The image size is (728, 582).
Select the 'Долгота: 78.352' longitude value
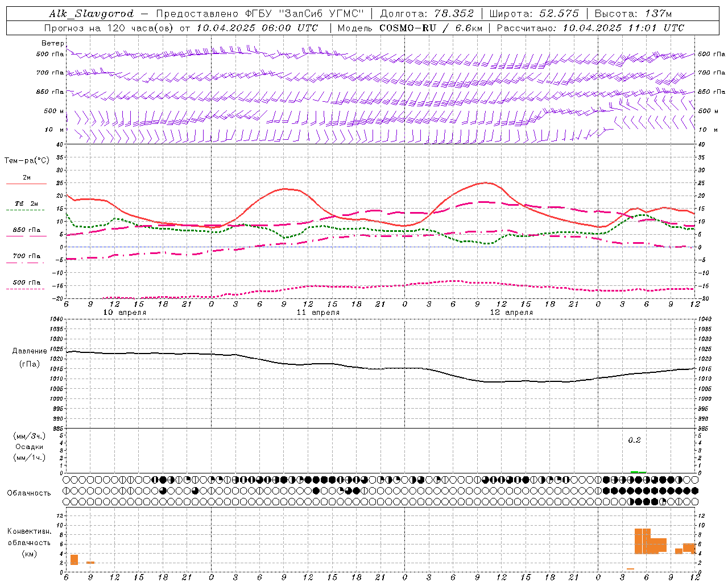pos(426,14)
